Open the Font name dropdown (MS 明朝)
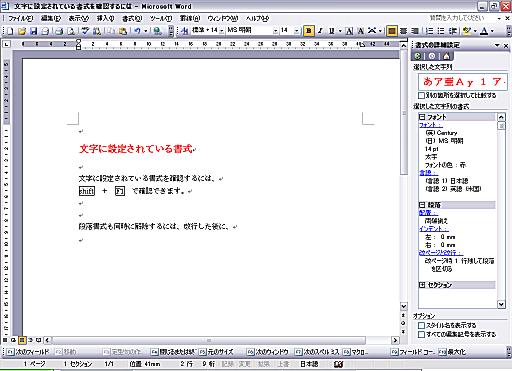512x371 pixels. coord(276,31)
